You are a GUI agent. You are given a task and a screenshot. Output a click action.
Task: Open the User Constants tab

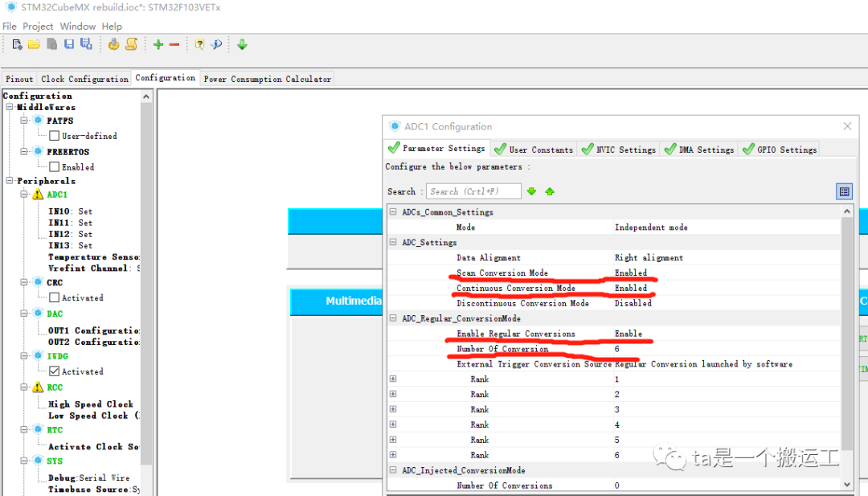pyautogui.click(x=534, y=150)
